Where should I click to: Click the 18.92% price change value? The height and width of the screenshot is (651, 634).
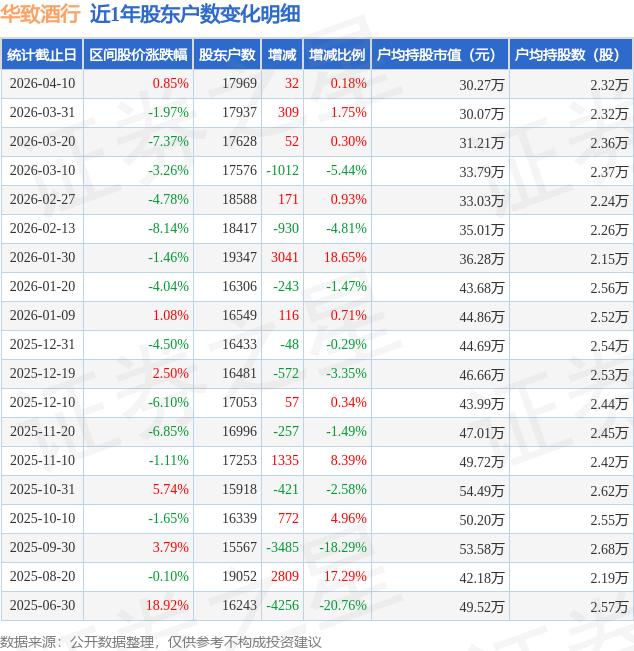pyautogui.click(x=166, y=605)
